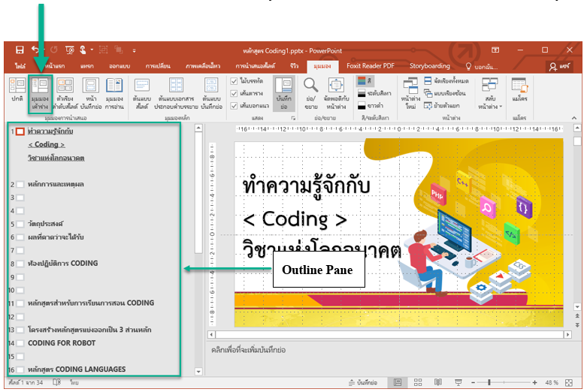587x392 pixels.
Task: Open Slide Master (ต้นแบบสไลด์)
Action: pyautogui.click(x=142, y=94)
